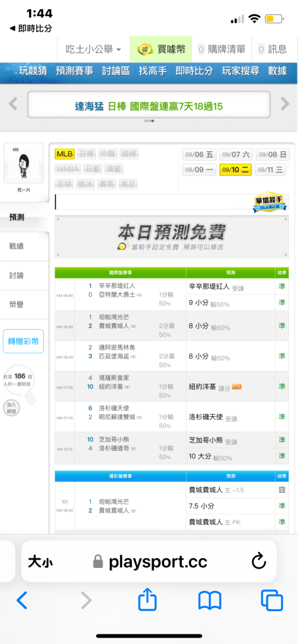Choose the 09/06 五 date
Viewport: 298px width, 644px height.
199,155
